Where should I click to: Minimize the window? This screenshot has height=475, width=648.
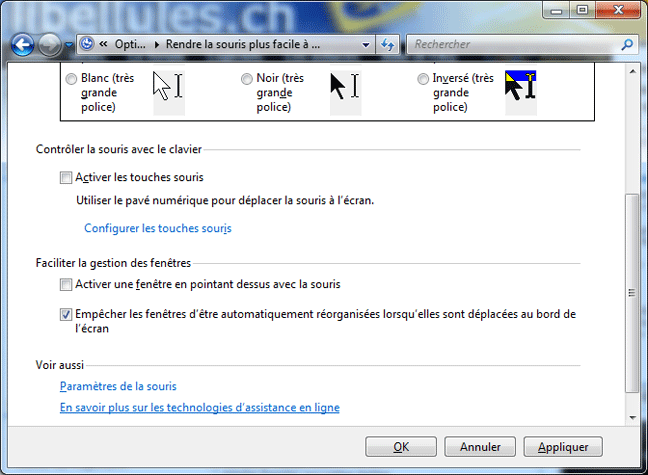point(557,10)
